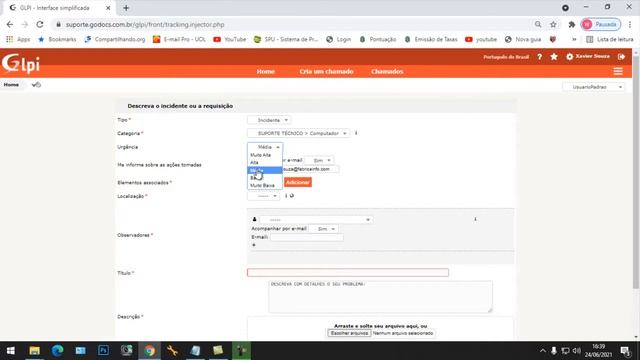Select highlighted Média urgency option
The image size is (640, 360).
click(265, 170)
